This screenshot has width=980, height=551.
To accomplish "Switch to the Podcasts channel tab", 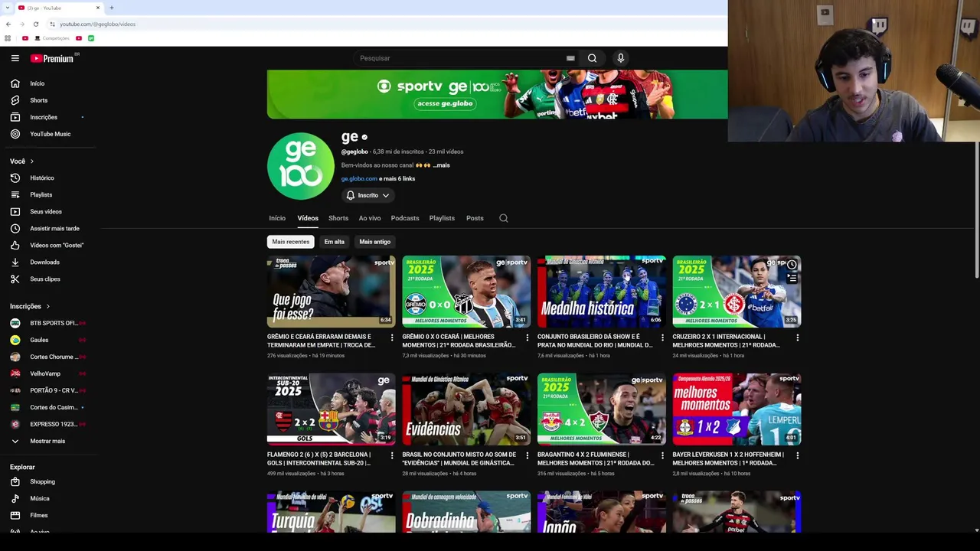I will click(405, 218).
